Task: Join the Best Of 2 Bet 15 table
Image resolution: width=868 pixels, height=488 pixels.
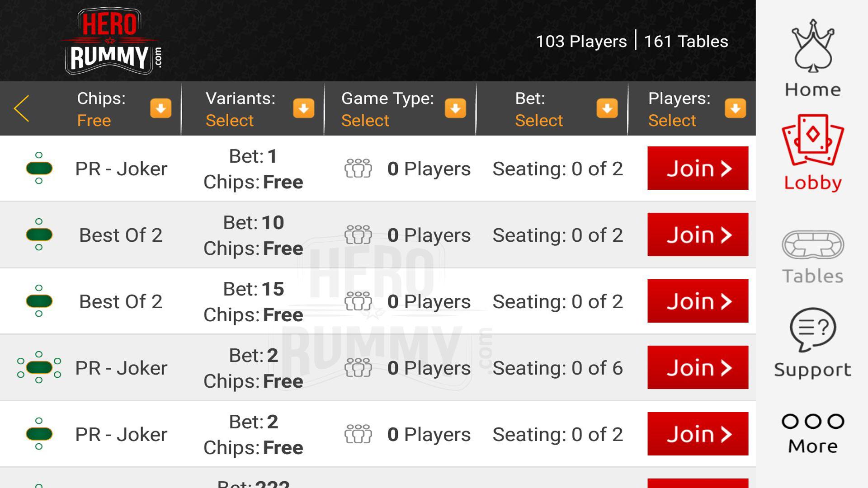Action: (x=698, y=301)
